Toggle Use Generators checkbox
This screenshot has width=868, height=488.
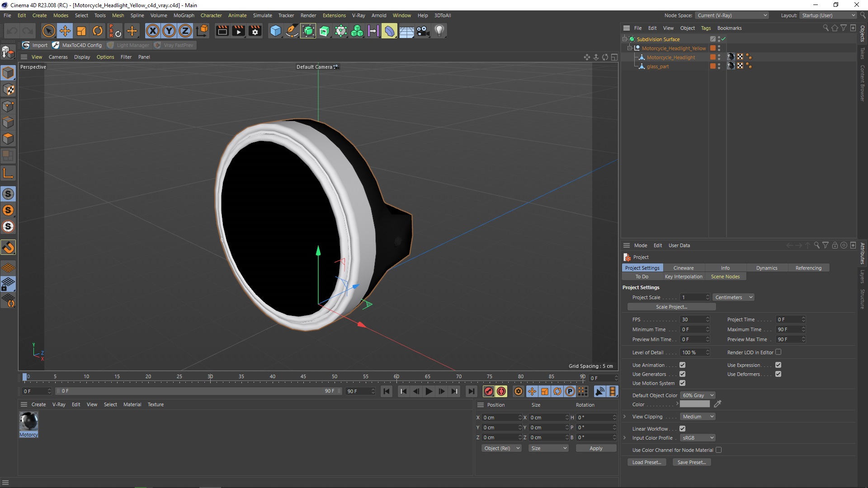click(682, 374)
